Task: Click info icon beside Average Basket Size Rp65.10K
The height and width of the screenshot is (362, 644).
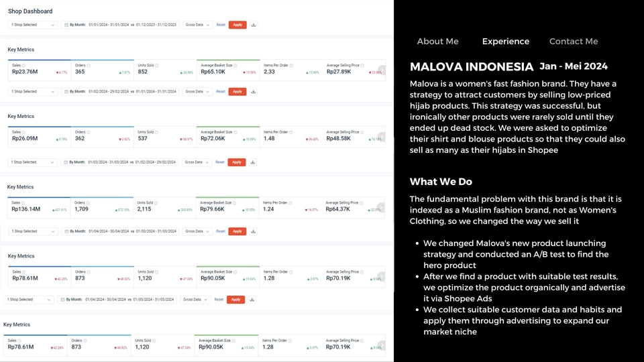Action: 235,66
